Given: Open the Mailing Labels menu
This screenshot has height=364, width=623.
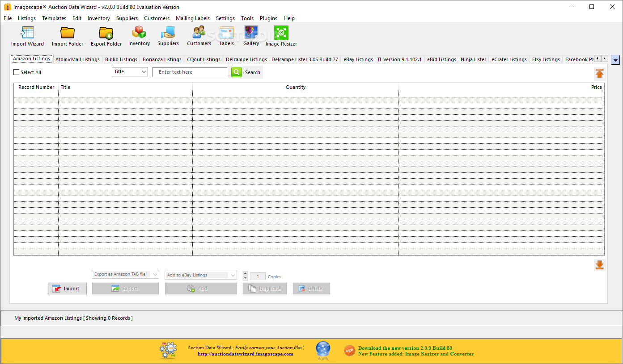Looking at the screenshot, I should (x=193, y=18).
